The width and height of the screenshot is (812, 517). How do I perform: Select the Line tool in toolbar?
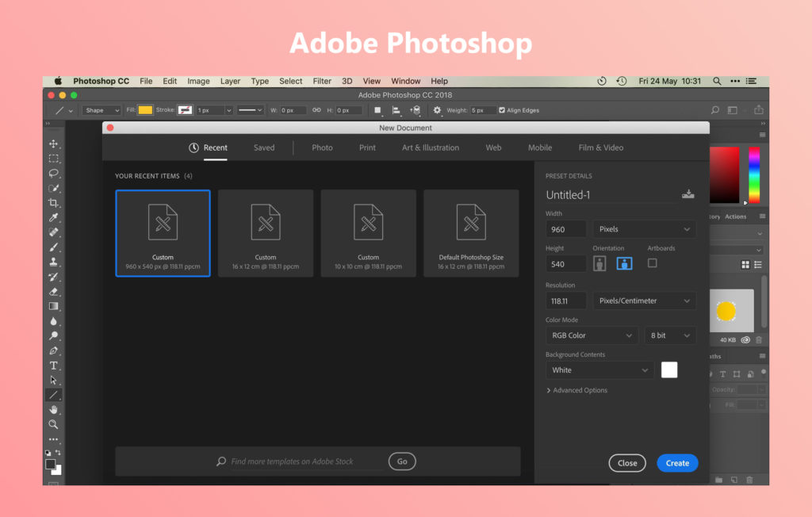click(53, 395)
